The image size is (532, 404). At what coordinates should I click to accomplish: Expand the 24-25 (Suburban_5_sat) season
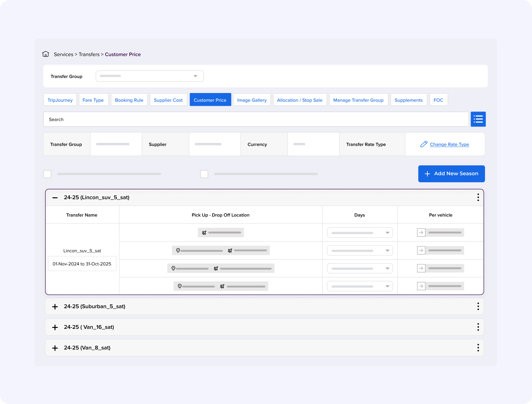pos(55,307)
